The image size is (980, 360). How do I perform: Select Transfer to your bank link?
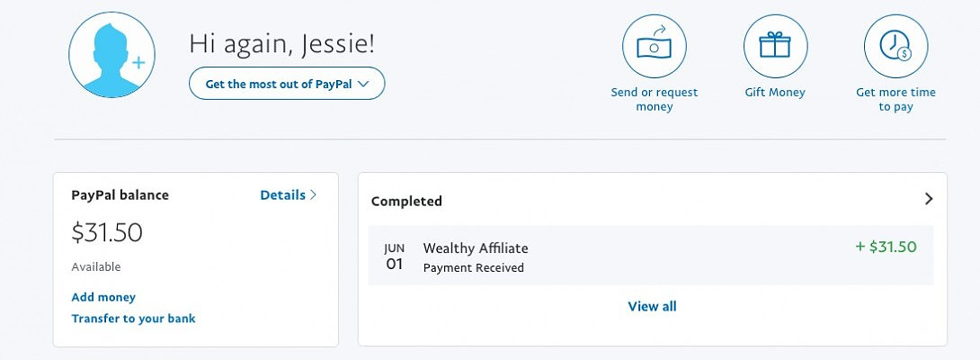[133, 319]
